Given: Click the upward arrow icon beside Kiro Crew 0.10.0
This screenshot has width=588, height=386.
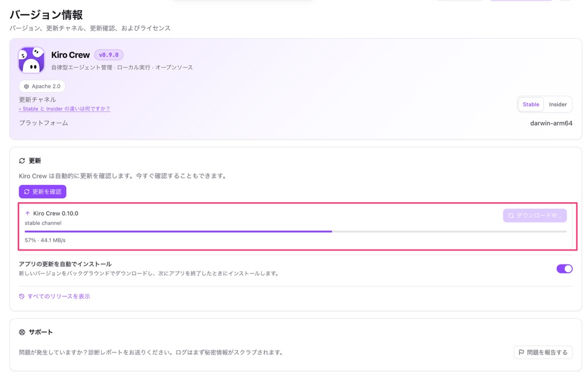Looking at the screenshot, I should pos(27,213).
